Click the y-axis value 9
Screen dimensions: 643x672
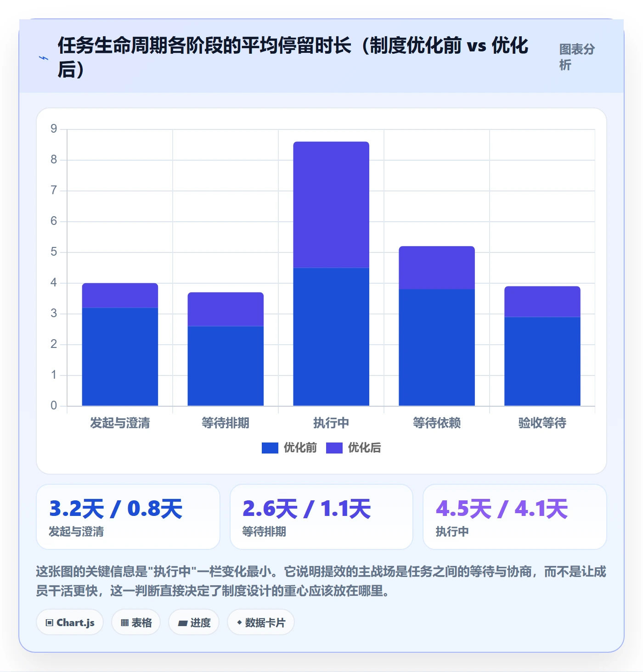point(54,129)
